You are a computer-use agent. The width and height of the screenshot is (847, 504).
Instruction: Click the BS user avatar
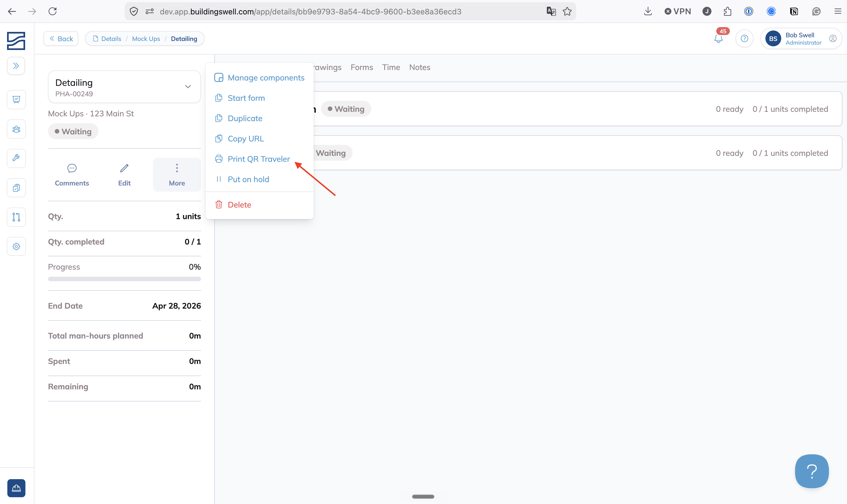coord(773,39)
